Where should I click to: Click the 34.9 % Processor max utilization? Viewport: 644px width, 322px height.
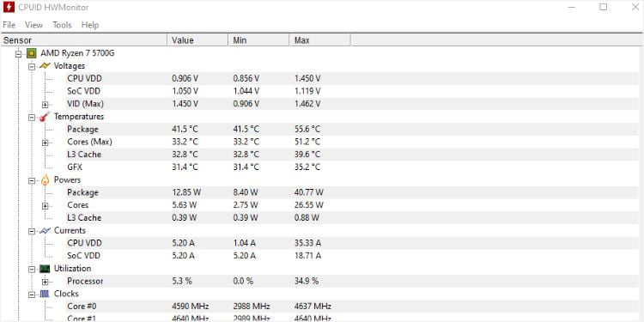tap(307, 282)
